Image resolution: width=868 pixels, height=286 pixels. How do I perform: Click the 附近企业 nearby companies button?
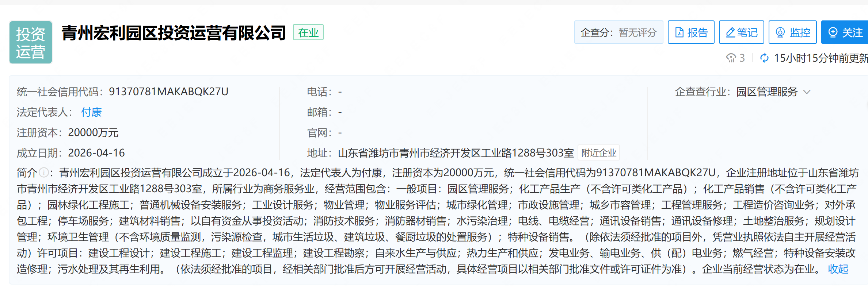[x=598, y=153]
